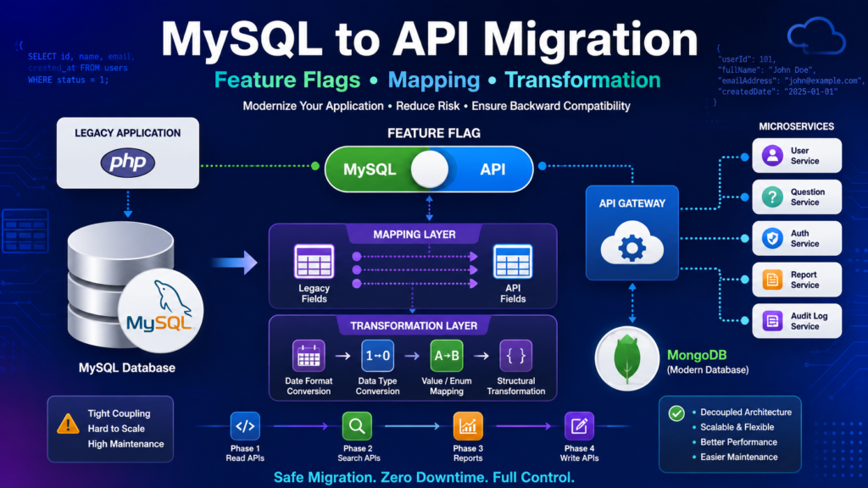Click the 'Structural Transformation' label
This screenshot has height=488, width=868.
coord(516,386)
